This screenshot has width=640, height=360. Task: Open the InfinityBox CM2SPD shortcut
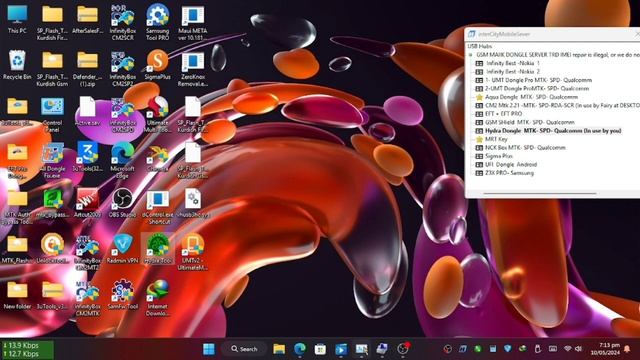tap(122, 114)
